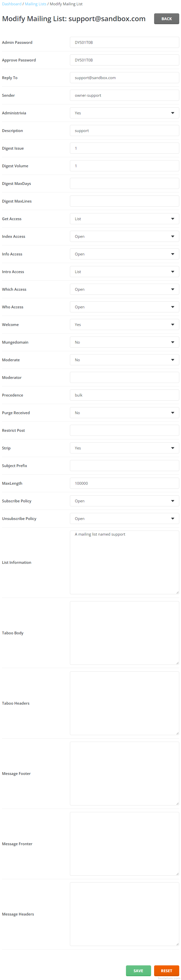
Task: Open the Index Access dropdown
Action: (124, 236)
